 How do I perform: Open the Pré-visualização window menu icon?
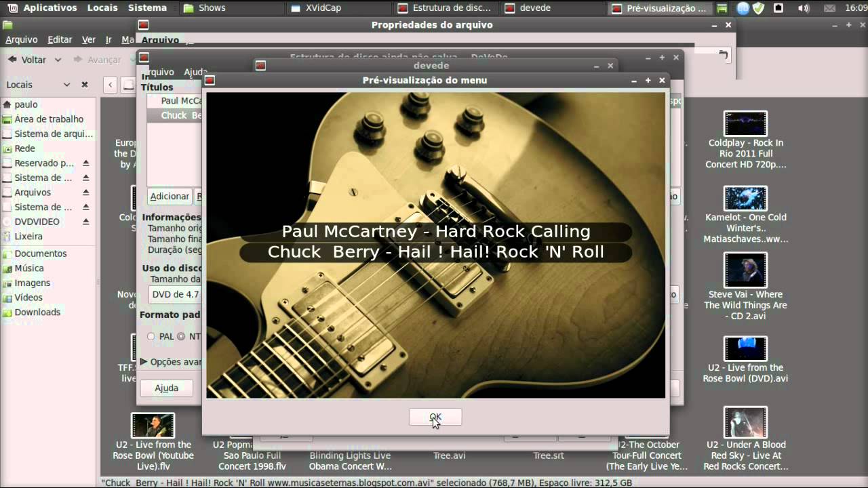(210, 80)
